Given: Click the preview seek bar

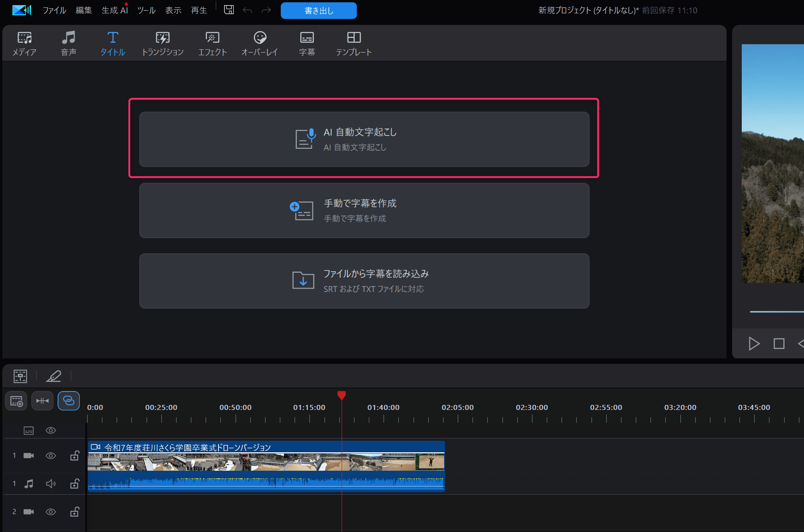Looking at the screenshot, I should [x=777, y=312].
